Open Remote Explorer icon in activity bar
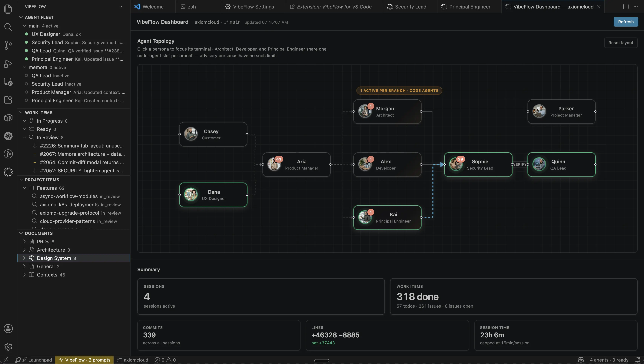644x364 pixels. 8,81
